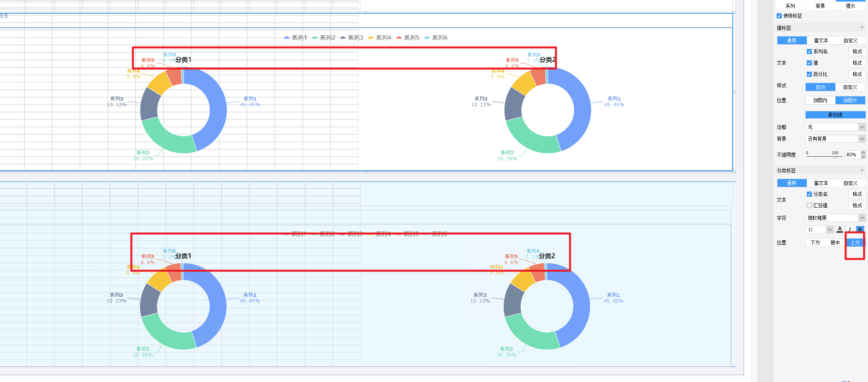The image size is (868, 382).
Task: Open the font size 12 dropdown
Action: [x=819, y=230]
